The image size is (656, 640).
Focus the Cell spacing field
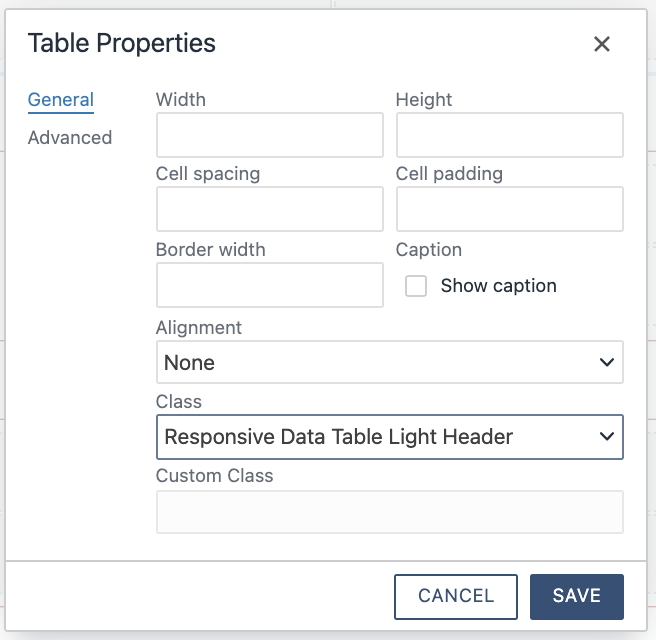point(270,209)
